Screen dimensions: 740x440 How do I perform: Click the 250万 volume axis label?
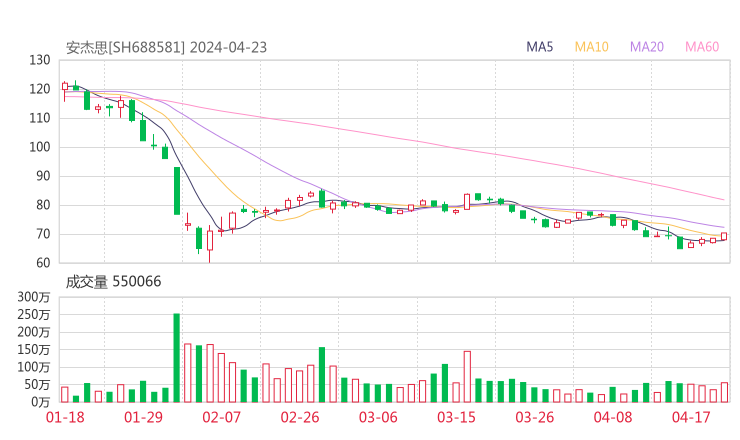coord(34,314)
